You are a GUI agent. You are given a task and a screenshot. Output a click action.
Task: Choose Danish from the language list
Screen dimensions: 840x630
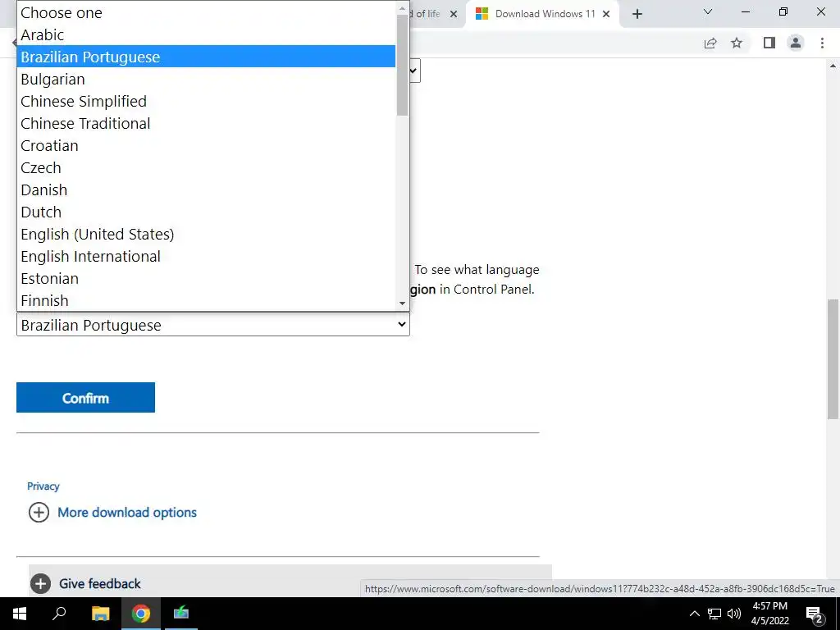(206, 189)
